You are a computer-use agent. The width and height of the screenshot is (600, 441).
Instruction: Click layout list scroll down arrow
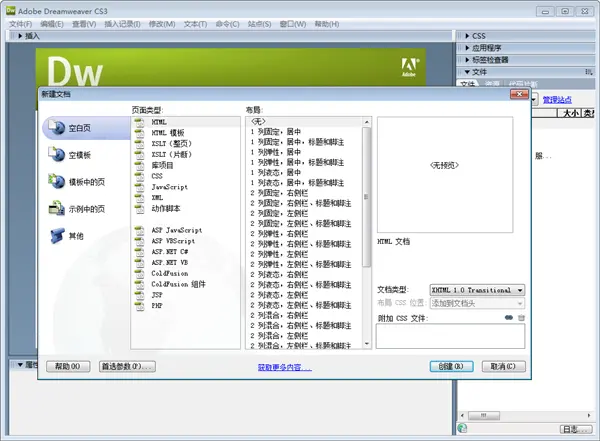367,344
